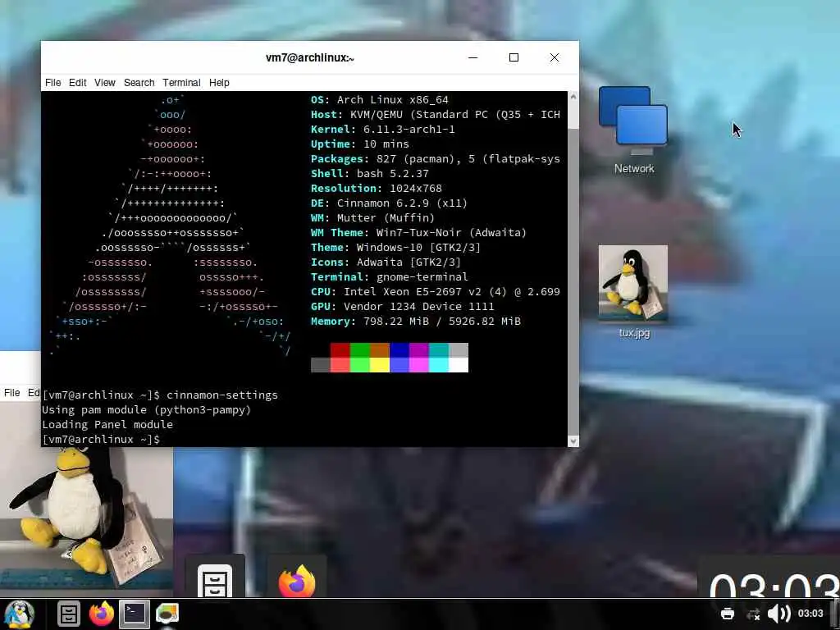Screen dimensions: 840x630
Task: Show the calendar from the taskbar 03:03 clock
Action: coord(810,614)
